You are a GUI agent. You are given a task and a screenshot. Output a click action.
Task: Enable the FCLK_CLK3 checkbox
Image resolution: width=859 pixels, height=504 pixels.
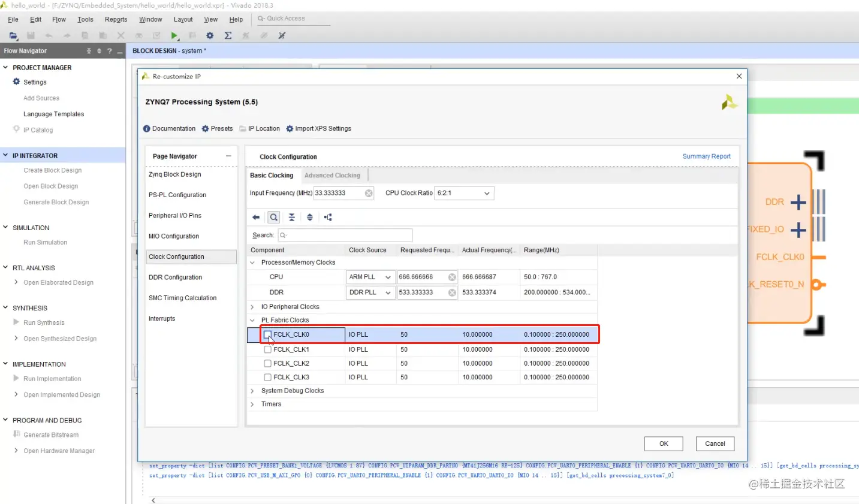click(268, 377)
